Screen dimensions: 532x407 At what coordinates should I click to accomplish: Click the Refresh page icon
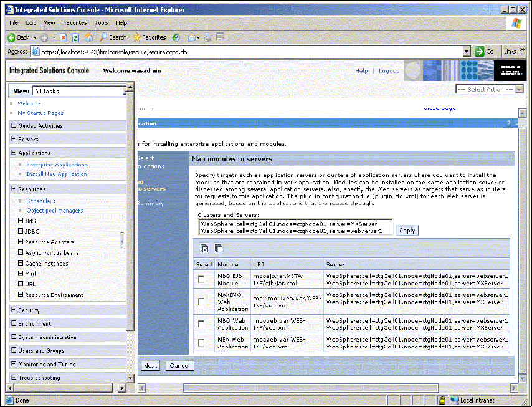(x=75, y=37)
